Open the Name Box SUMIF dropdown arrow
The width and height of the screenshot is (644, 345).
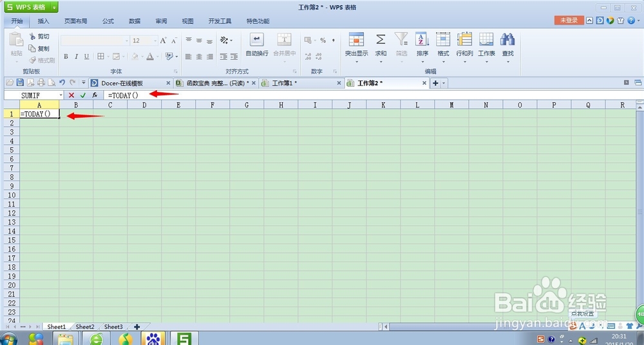(x=61, y=95)
